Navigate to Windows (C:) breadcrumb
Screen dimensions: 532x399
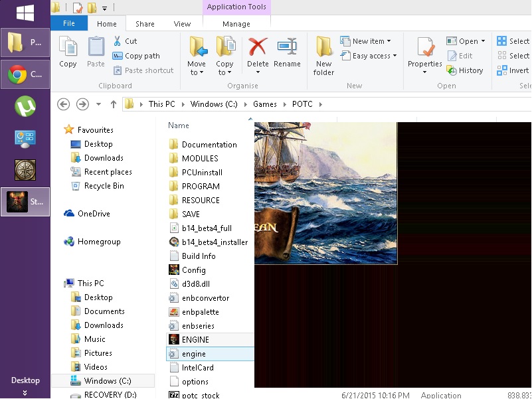[x=214, y=104]
